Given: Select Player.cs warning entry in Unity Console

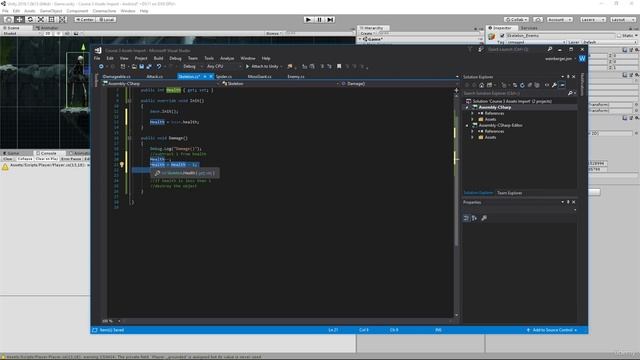Looking at the screenshot, I should (x=45, y=165).
